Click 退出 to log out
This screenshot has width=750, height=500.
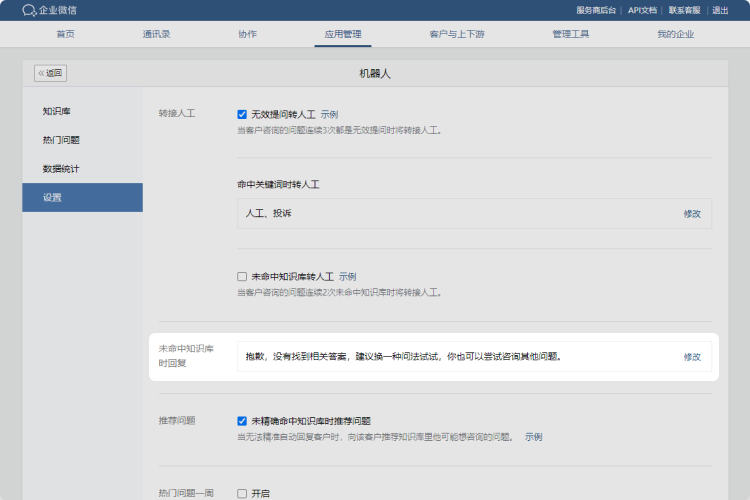720,11
